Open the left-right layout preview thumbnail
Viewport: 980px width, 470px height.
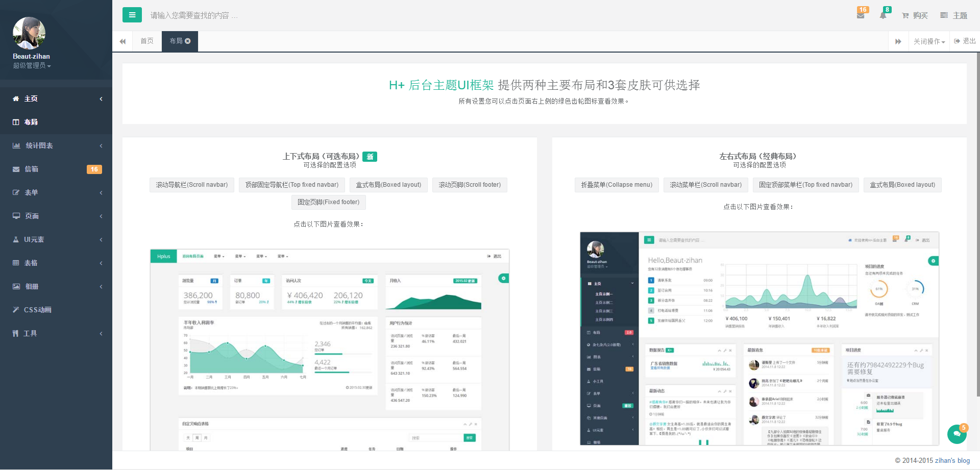pos(759,338)
